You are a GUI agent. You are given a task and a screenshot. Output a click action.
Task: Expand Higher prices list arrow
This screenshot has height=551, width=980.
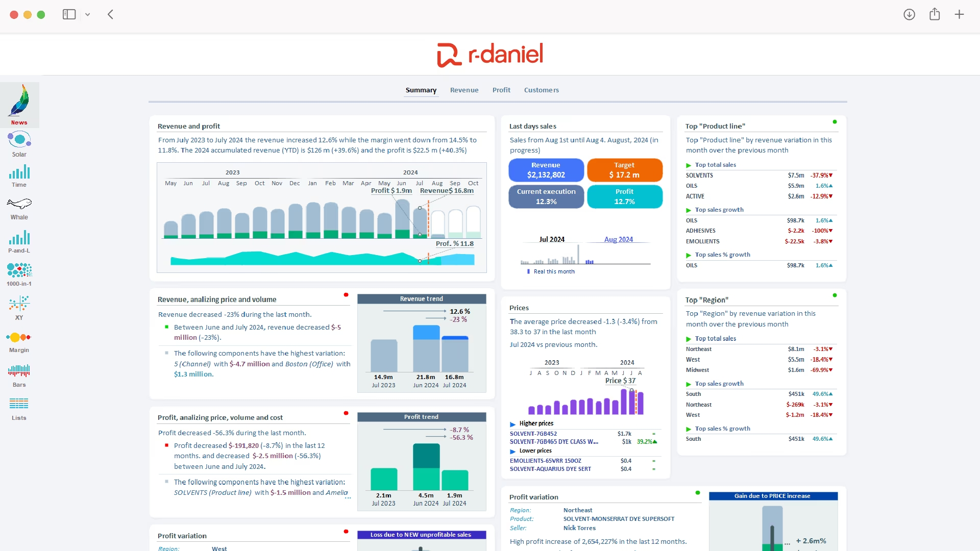coord(513,424)
